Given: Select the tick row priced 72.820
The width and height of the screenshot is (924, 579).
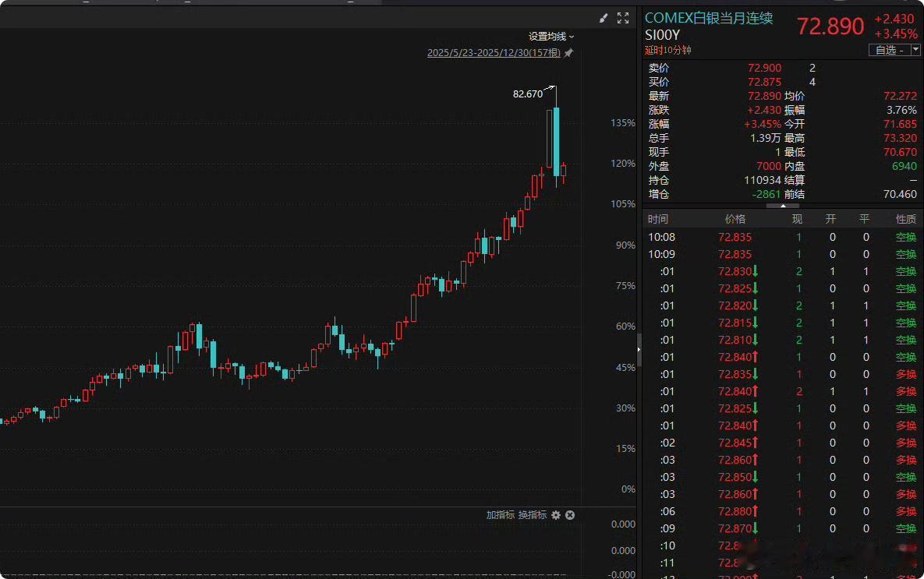Looking at the screenshot, I should pos(782,305).
